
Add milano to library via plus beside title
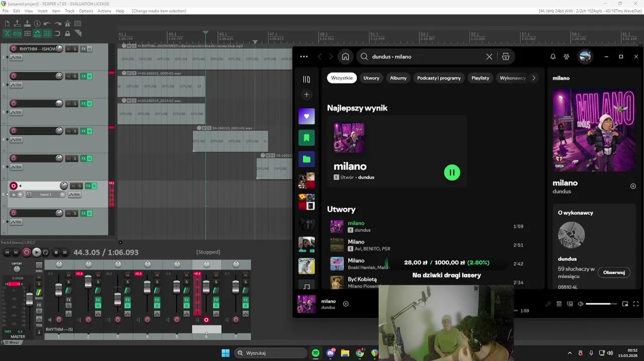tap(633, 186)
